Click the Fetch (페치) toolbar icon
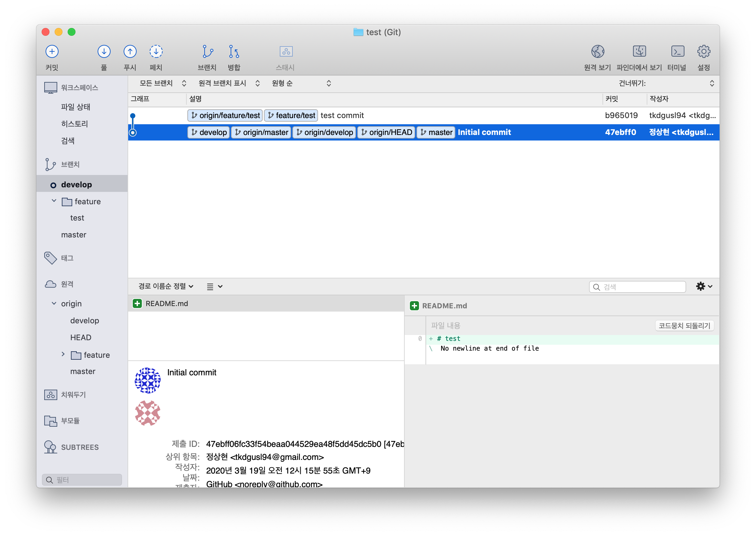This screenshot has height=536, width=756. 156,52
